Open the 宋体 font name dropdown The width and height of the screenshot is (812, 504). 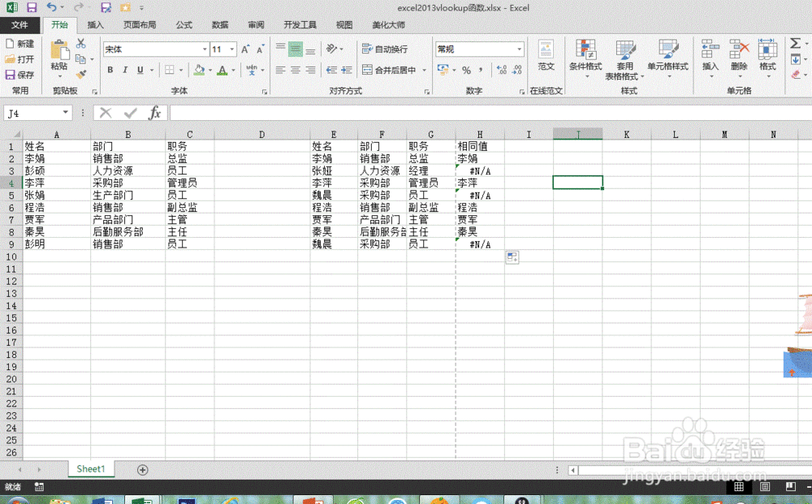[x=205, y=50]
